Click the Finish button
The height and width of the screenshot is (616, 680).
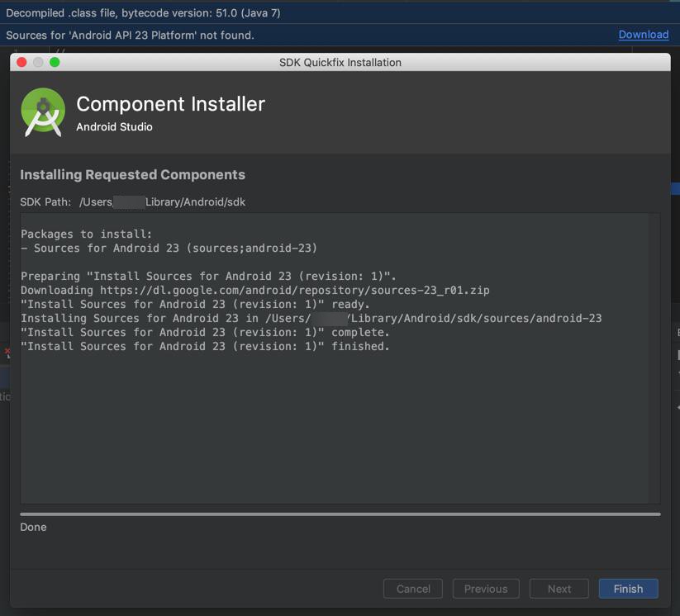pyautogui.click(x=629, y=589)
